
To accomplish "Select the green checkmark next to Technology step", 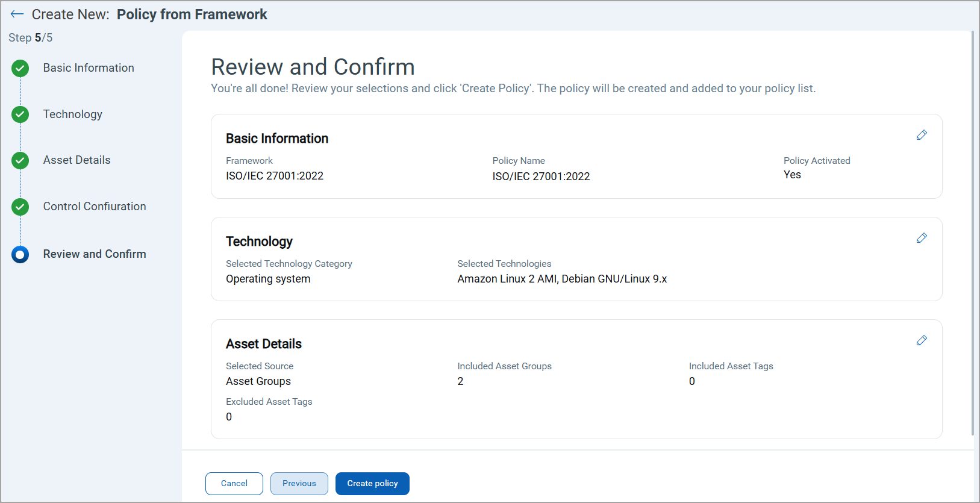I will coord(20,114).
